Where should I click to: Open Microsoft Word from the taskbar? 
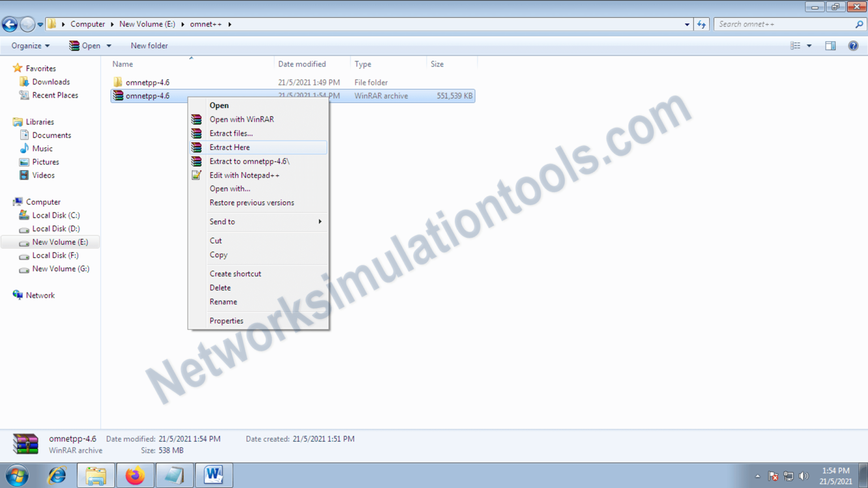coord(214,475)
